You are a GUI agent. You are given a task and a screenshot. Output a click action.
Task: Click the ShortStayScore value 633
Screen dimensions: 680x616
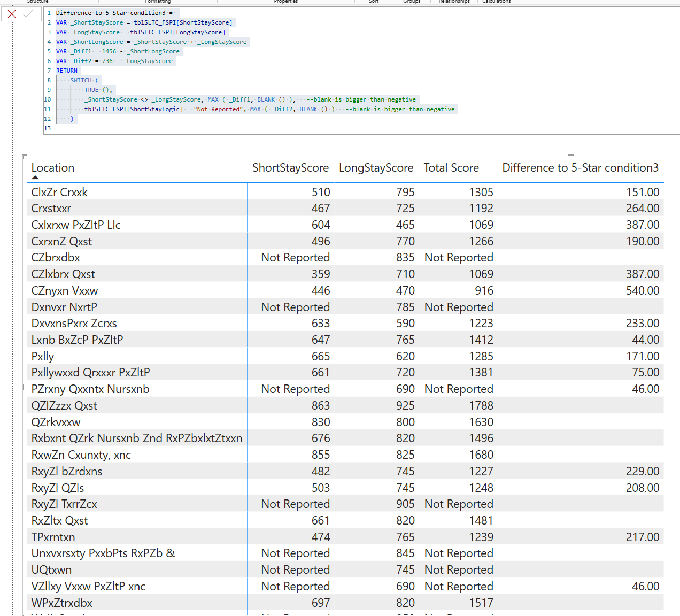click(321, 324)
